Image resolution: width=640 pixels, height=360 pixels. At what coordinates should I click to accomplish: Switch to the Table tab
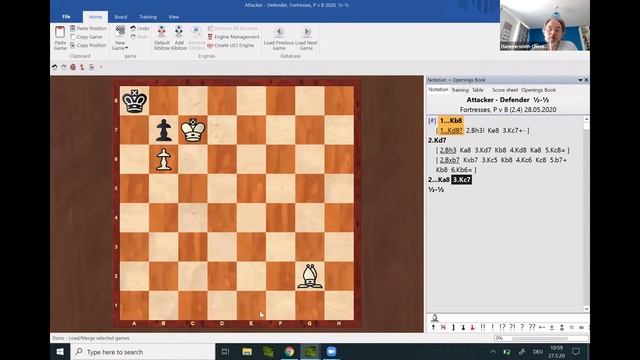click(478, 90)
